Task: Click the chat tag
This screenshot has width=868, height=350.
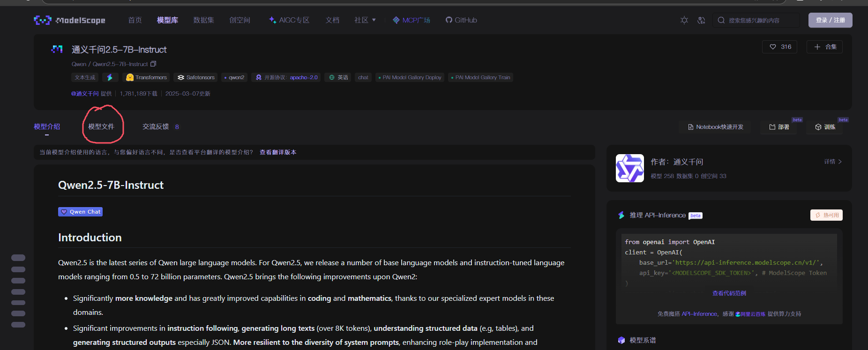Action: click(363, 77)
